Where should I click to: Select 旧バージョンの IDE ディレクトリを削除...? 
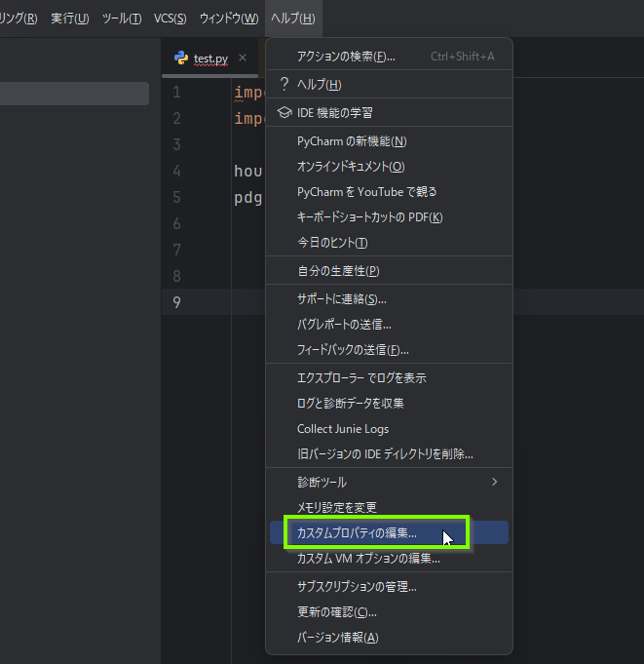(x=389, y=454)
